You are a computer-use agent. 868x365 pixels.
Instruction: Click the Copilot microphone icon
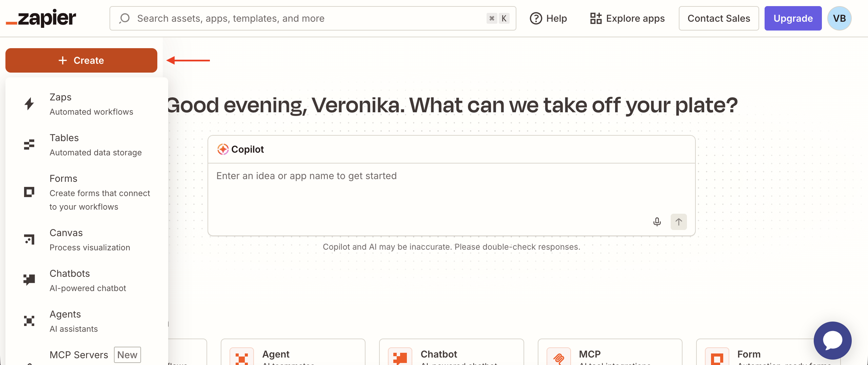click(657, 222)
